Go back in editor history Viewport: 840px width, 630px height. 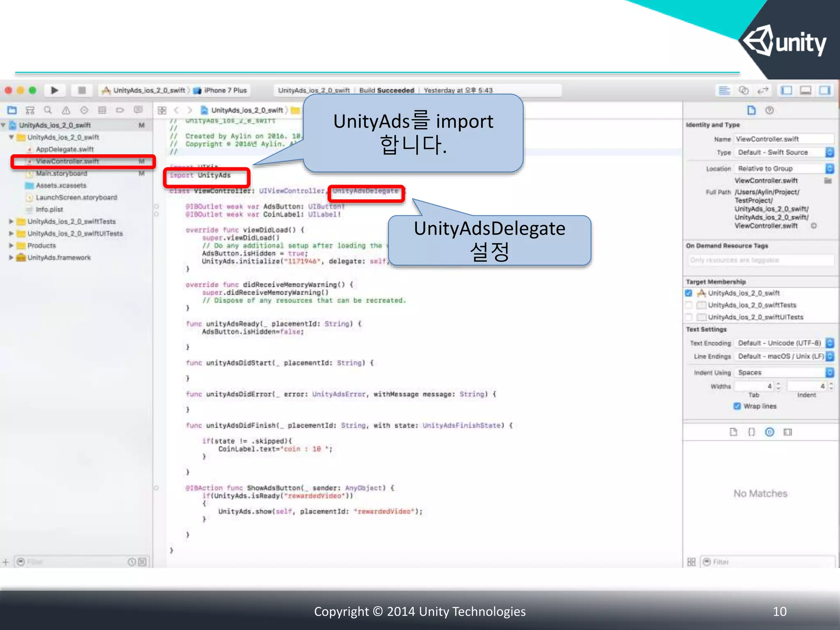pyautogui.click(x=176, y=110)
